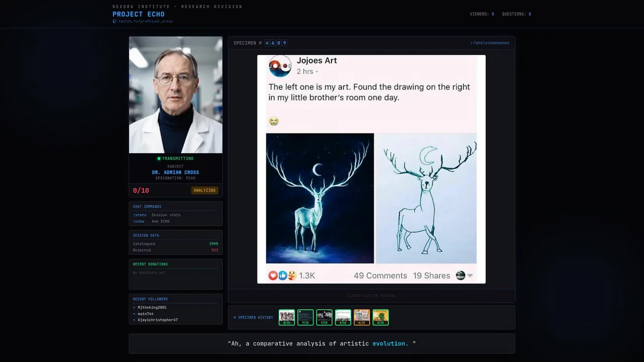644x362 pixels.
Task: Click the DR. ADRIAN CROSS name label
Action: coord(176,172)
